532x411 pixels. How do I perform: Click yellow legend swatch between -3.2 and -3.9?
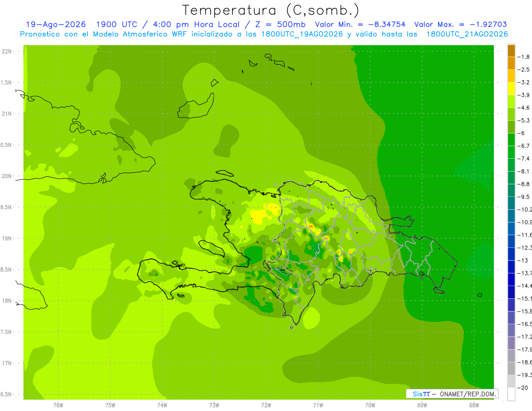pyautogui.click(x=511, y=89)
